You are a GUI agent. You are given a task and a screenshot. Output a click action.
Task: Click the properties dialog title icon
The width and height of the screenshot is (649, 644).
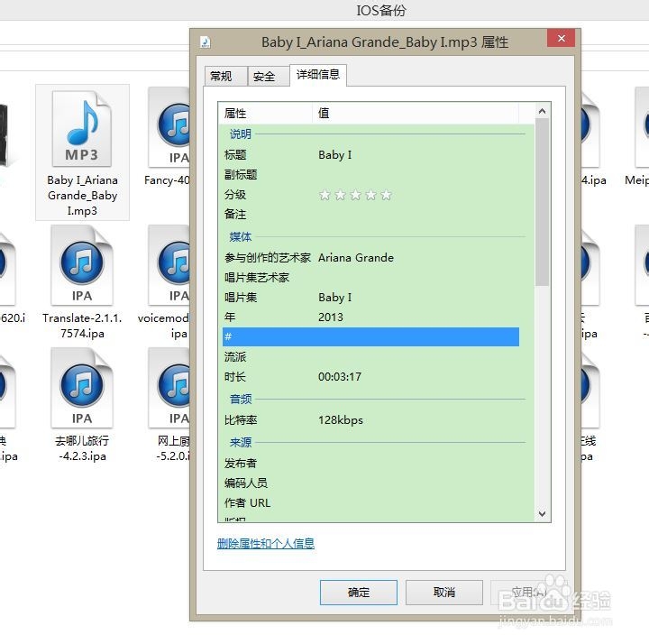(205, 42)
